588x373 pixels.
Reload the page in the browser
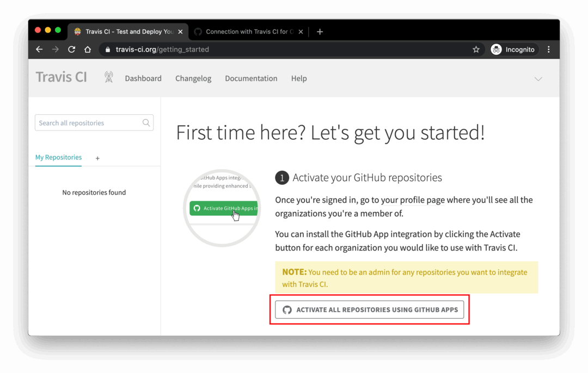71,49
